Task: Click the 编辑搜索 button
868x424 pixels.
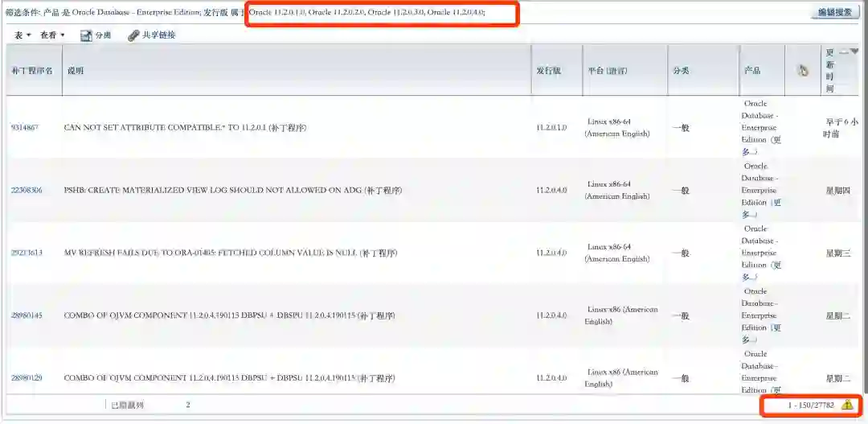Action: pos(835,12)
